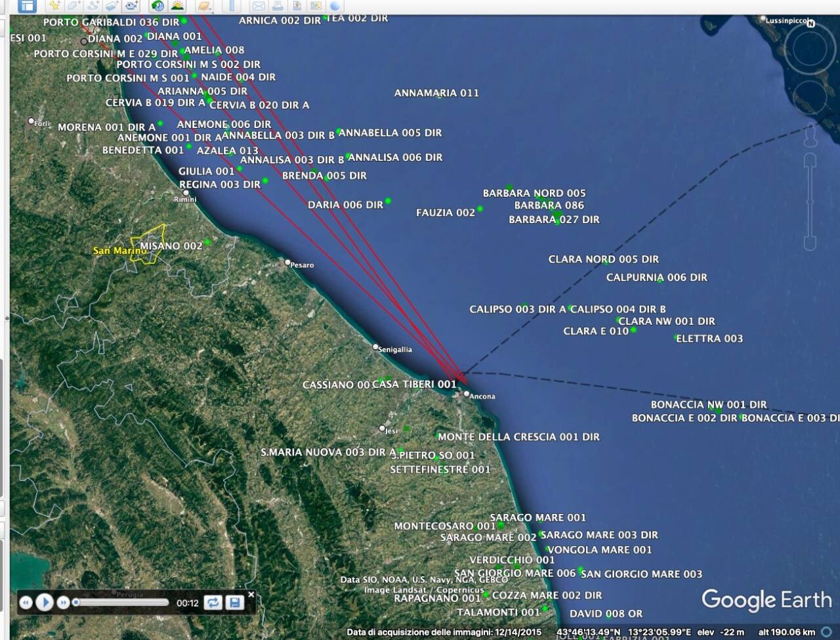The height and width of the screenshot is (640, 840).
Task: Click the Lussinpiccolo town marker
Action: tap(763, 19)
